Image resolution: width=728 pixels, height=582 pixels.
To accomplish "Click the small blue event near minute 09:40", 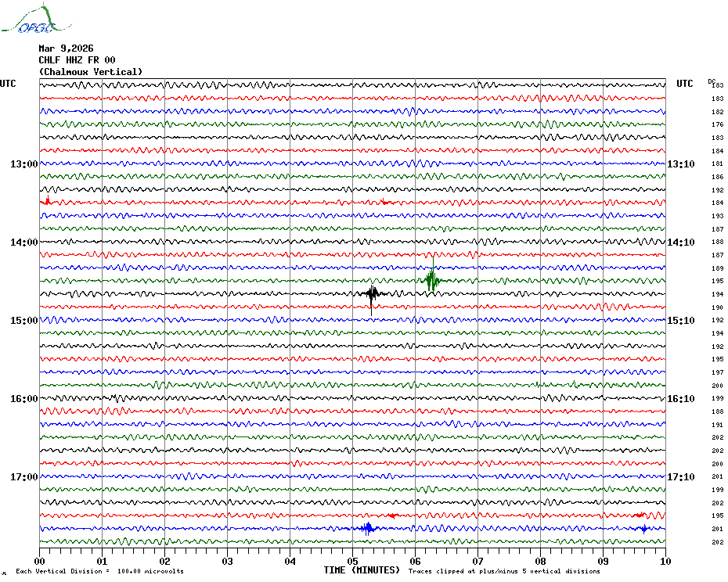I will pos(644,529).
